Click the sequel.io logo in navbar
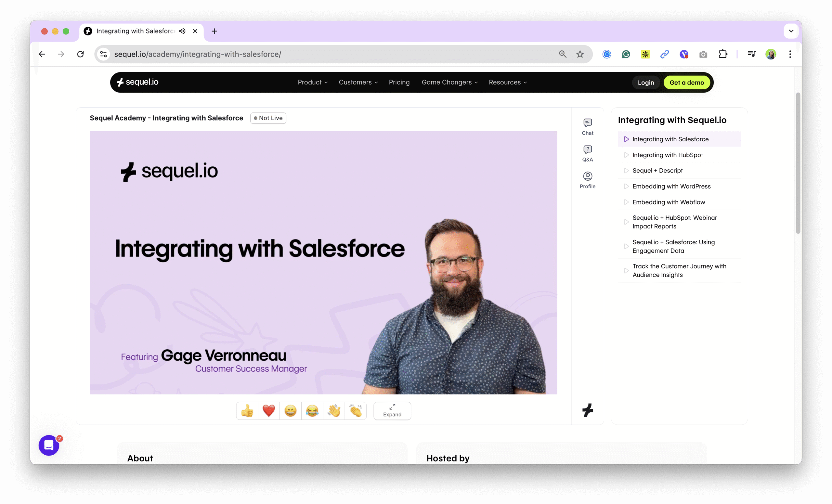Screen dimensions: 832x504 (137, 82)
